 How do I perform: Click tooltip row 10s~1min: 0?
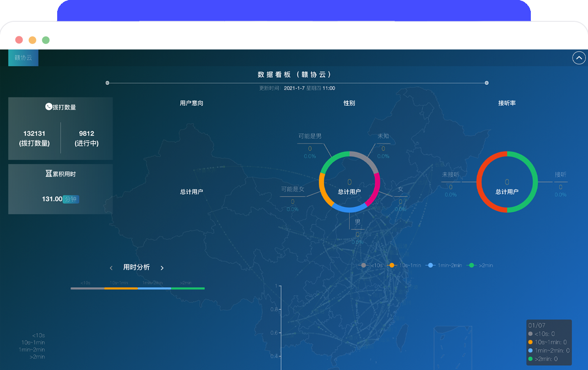tap(548, 342)
